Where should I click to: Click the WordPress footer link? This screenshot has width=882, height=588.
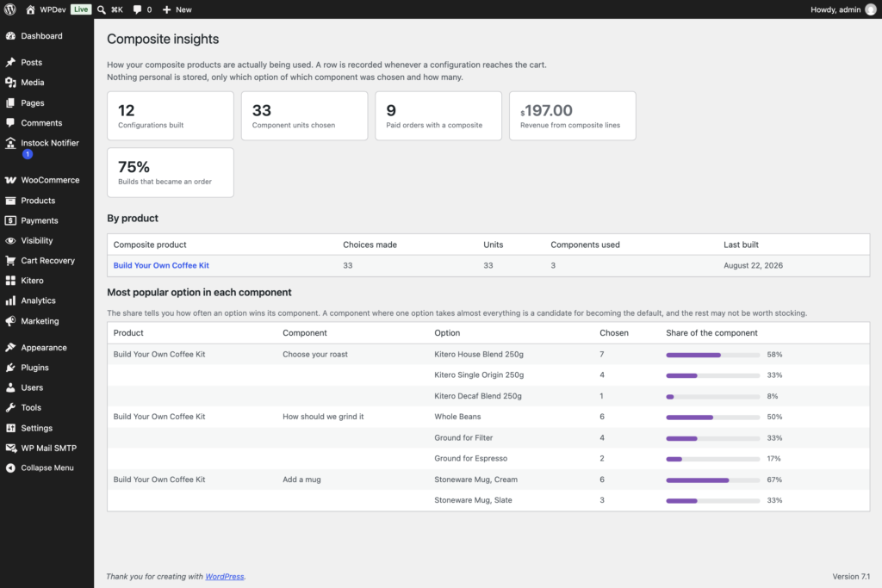(x=225, y=576)
